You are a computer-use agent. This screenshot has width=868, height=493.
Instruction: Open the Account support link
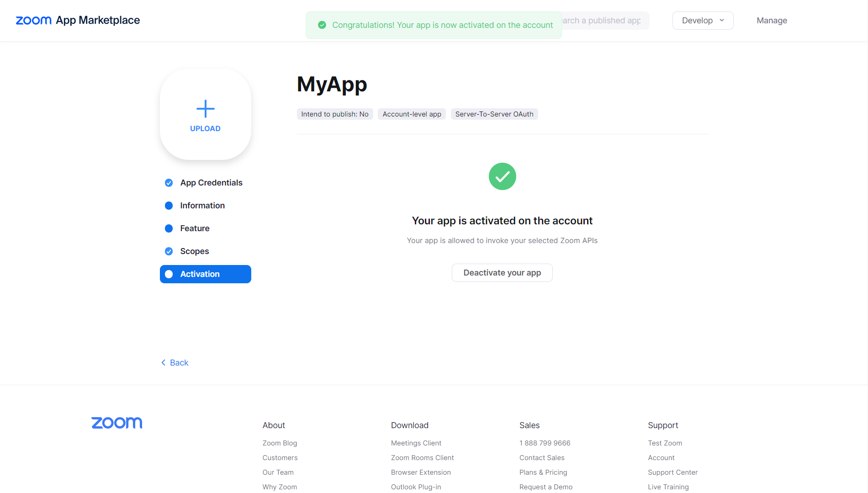point(661,458)
